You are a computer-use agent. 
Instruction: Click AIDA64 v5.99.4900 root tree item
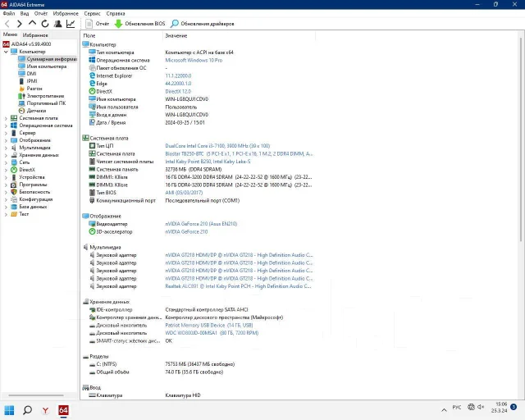point(27,43)
